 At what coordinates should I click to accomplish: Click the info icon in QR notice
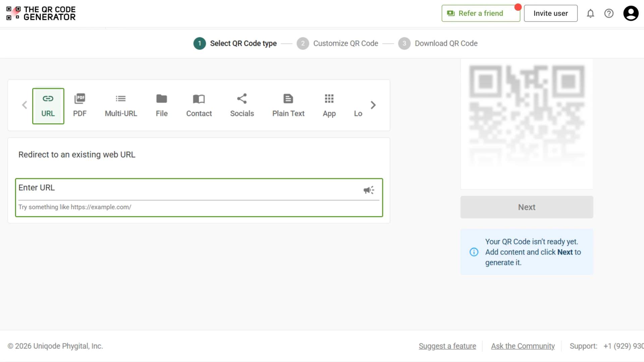click(474, 252)
